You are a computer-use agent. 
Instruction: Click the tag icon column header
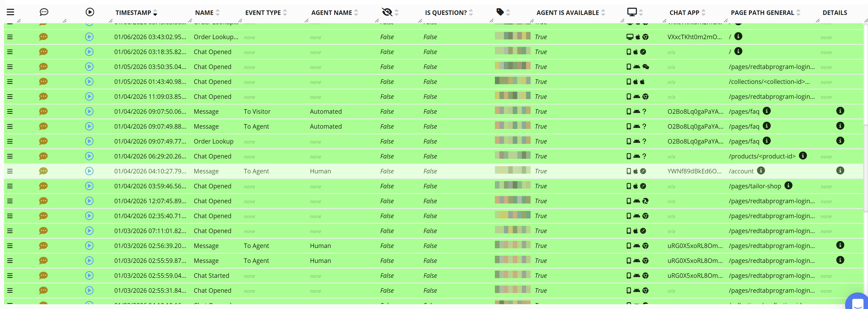coord(500,12)
